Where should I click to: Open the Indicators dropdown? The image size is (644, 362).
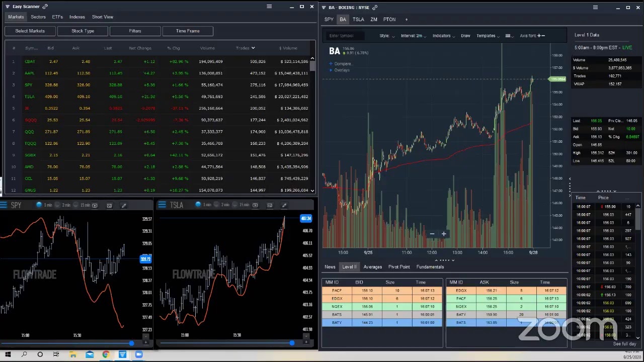click(x=444, y=36)
